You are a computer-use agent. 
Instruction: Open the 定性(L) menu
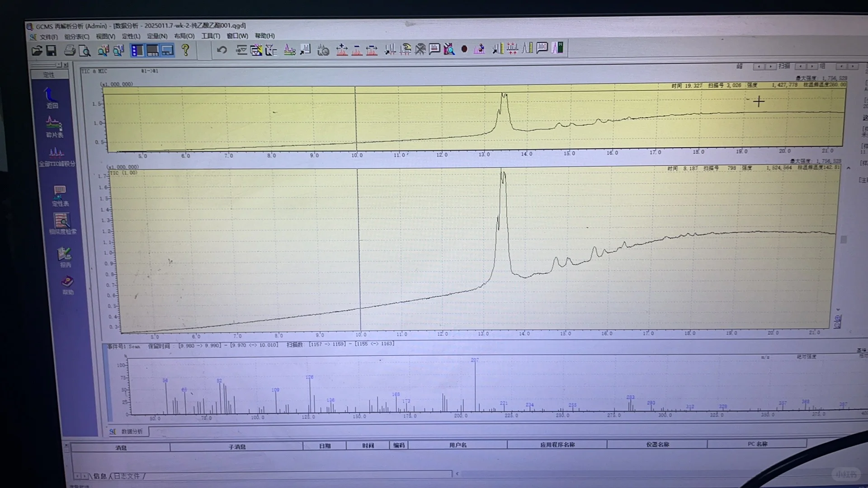pyautogui.click(x=131, y=36)
